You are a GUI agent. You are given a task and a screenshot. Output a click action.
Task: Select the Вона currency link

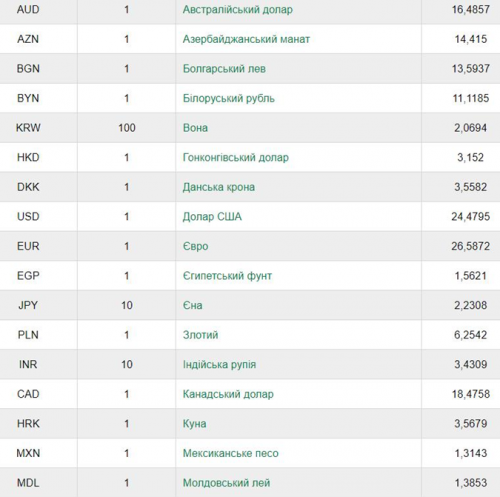[x=195, y=128]
